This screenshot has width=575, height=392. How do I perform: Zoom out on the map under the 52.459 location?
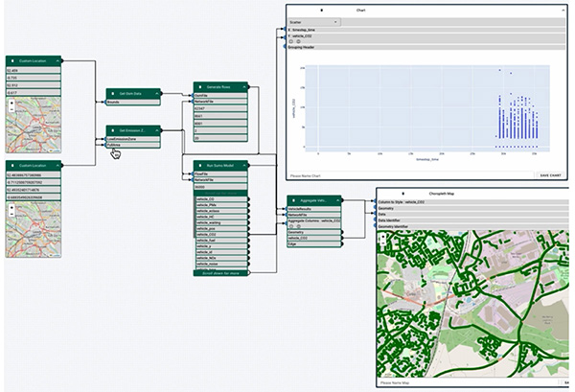11,109
